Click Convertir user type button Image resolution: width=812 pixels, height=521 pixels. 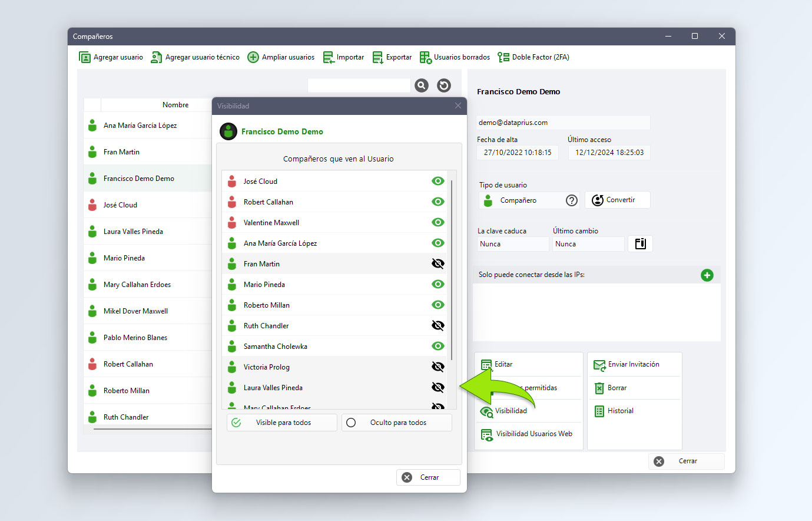tap(618, 200)
